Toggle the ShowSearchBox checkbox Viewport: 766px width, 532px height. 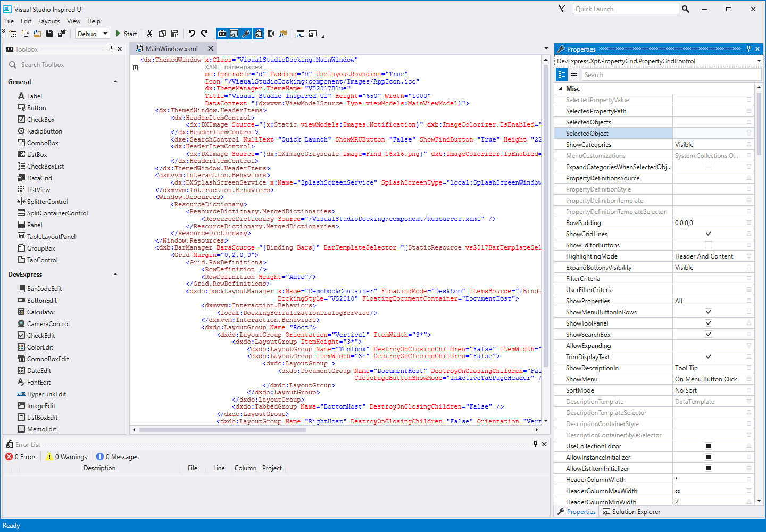(709, 334)
